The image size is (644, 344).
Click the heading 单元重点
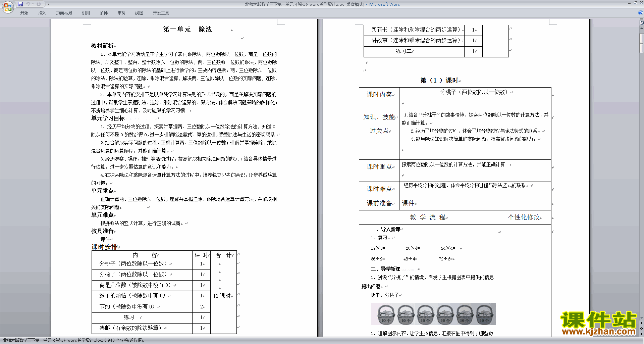click(102, 191)
